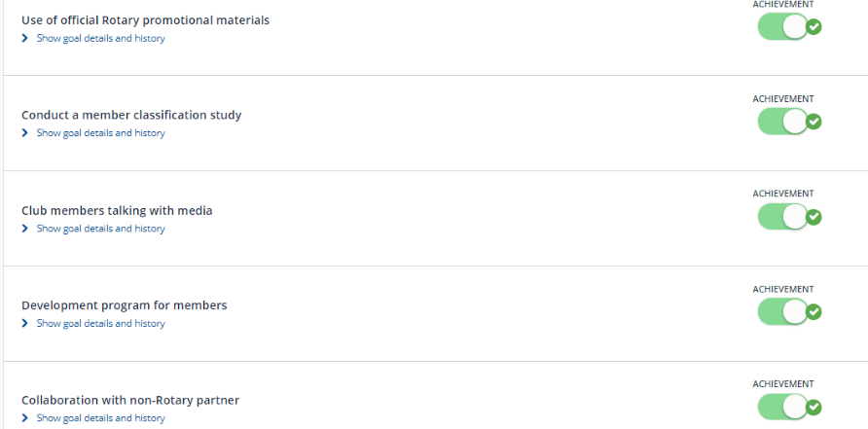The image size is (868, 429).
Task: Click green checkmark beside Club members talking with media
Action: [x=814, y=217]
